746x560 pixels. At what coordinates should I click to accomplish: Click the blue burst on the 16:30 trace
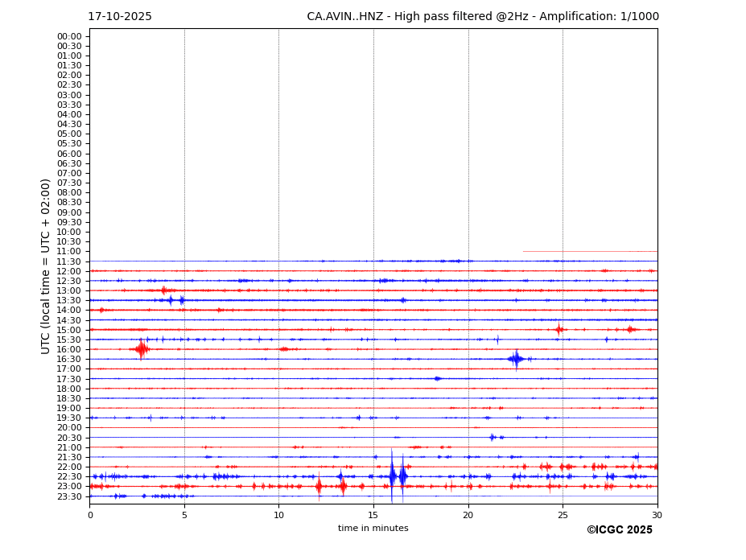click(516, 359)
